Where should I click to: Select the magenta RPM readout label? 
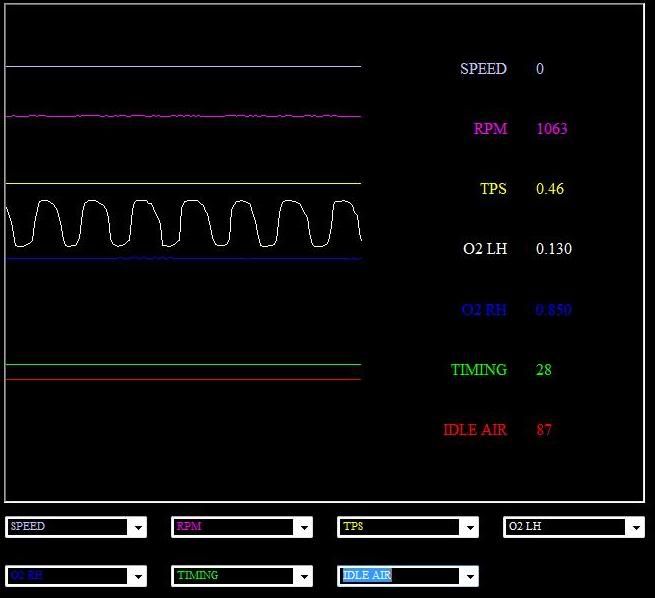coord(490,129)
